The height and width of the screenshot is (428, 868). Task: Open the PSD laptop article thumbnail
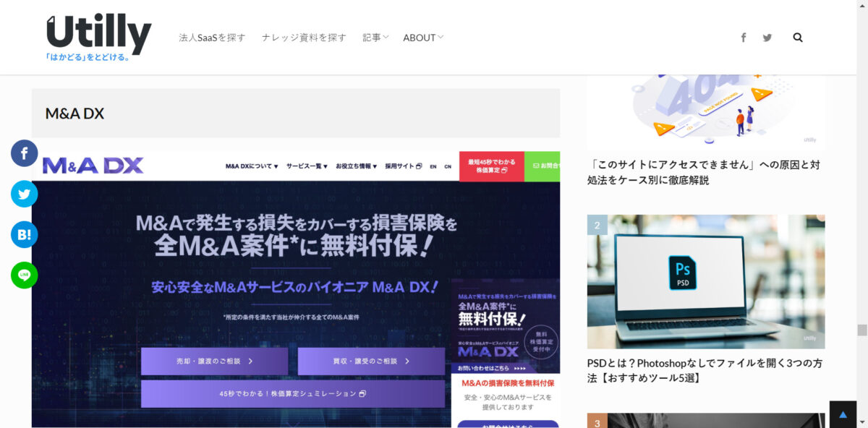coord(706,282)
